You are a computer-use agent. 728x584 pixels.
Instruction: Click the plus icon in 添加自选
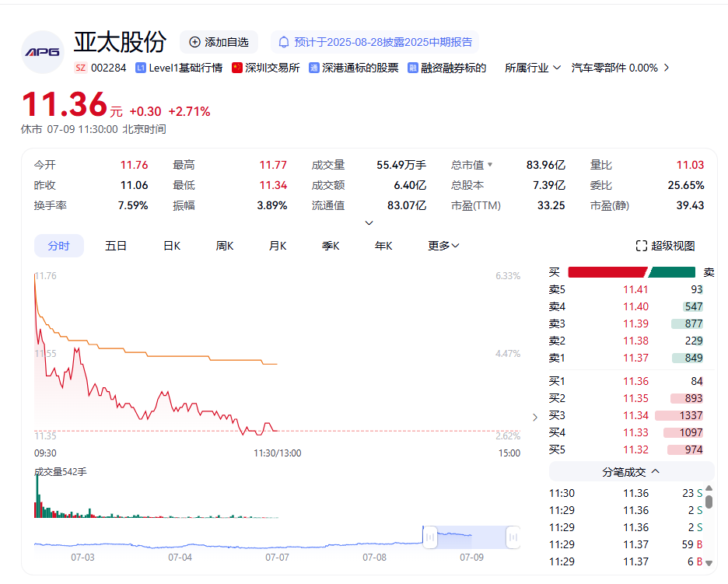click(194, 42)
